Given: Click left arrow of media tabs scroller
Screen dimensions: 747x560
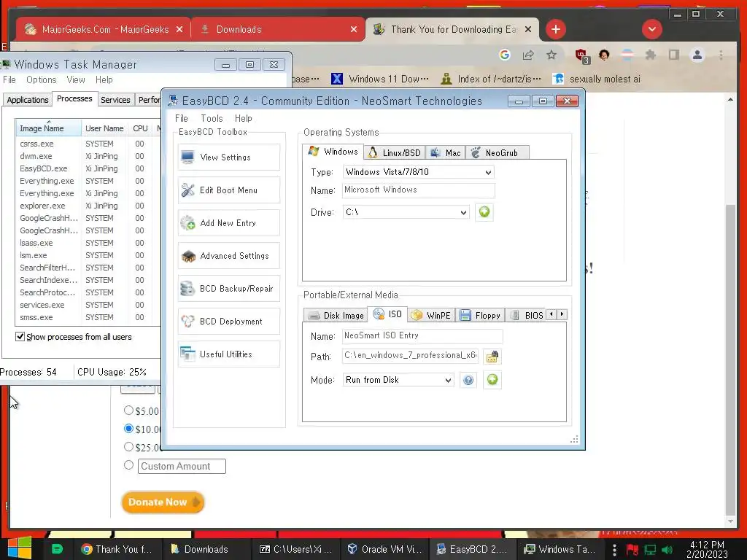Looking at the screenshot, I should click(551, 314).
